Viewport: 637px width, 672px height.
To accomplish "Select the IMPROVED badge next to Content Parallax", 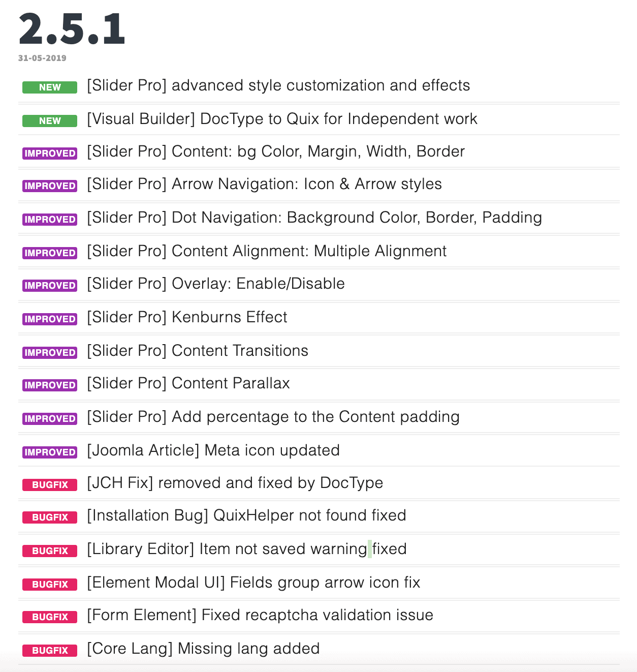I will click(x=50, y=385).
